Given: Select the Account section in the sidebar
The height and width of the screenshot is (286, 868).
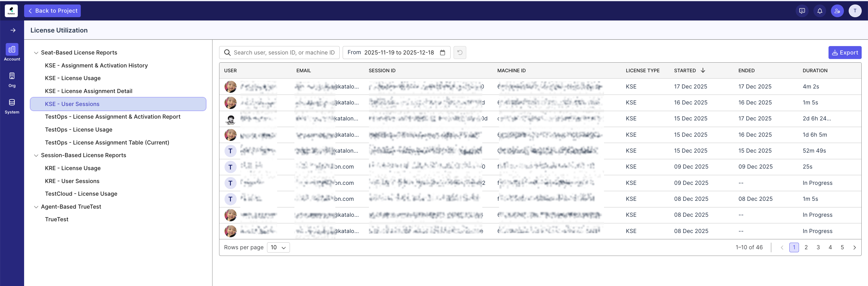Looking at the screenshot, I should click(x=12, y=51).
